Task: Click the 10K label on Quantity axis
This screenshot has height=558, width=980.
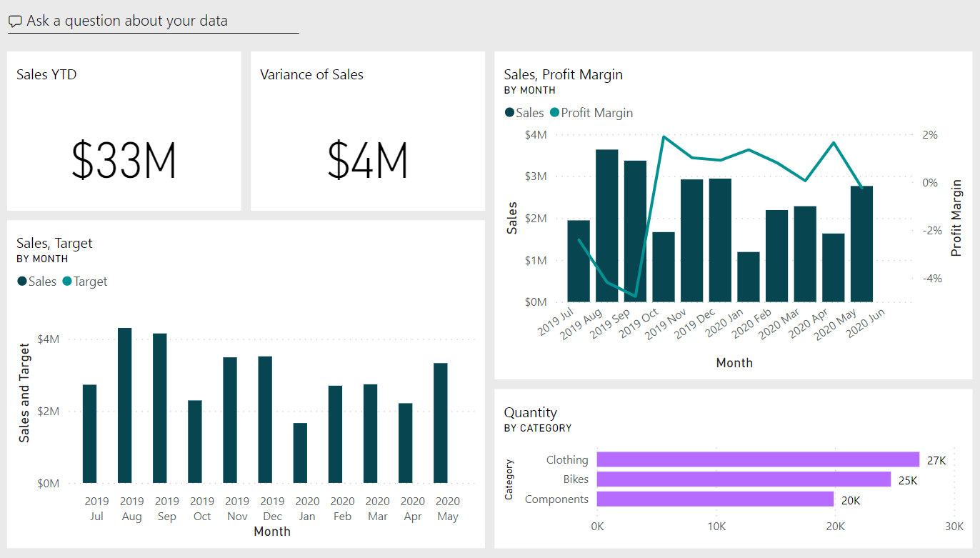Action: pos(716,527)
